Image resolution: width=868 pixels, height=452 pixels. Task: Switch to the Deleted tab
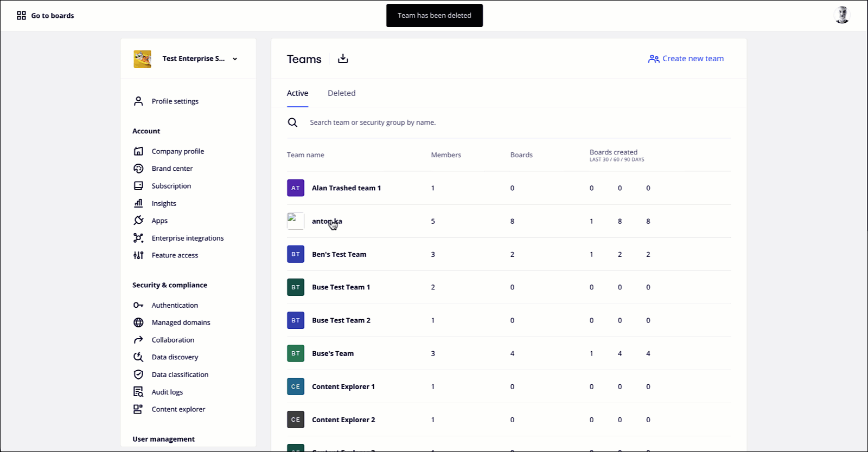pos(342,93)
